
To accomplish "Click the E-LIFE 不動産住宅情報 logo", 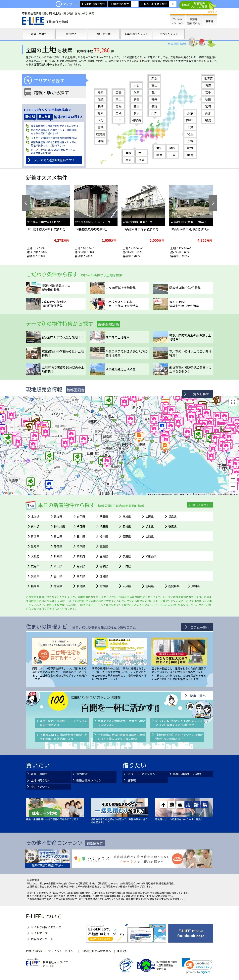I will tap(45, 20).
